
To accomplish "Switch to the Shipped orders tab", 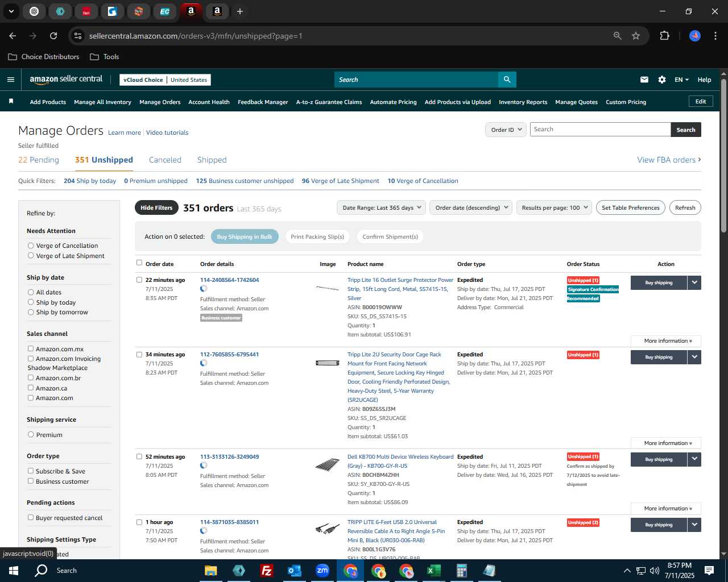I will tap(212, 160).
